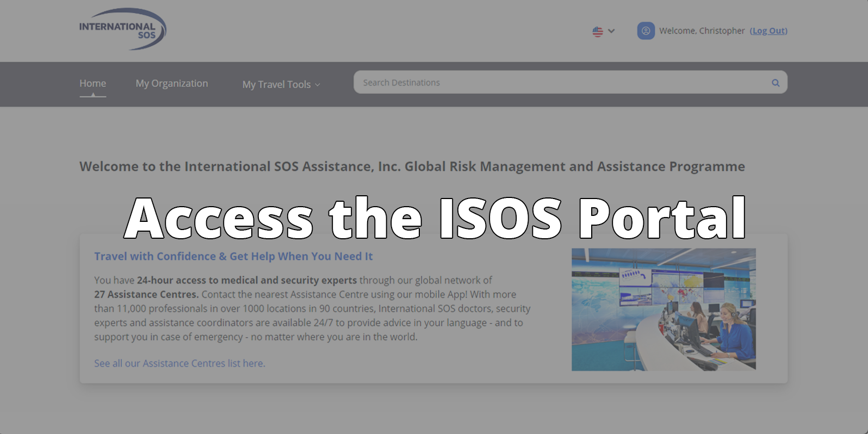Click the Log Out link

[768, 30]
